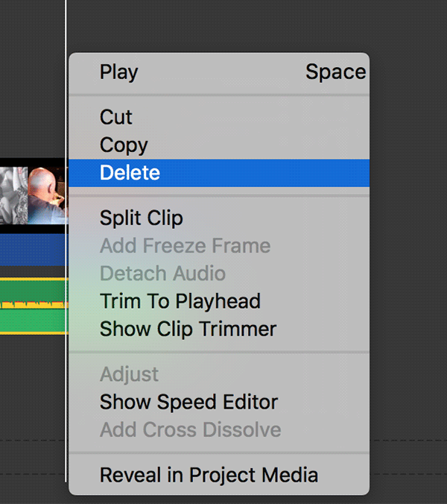Image resolution: width=447 pixels, height=504 pixels.
Task: Click the bald man video frame thumbnail
Action: click(x=46, y=195)
